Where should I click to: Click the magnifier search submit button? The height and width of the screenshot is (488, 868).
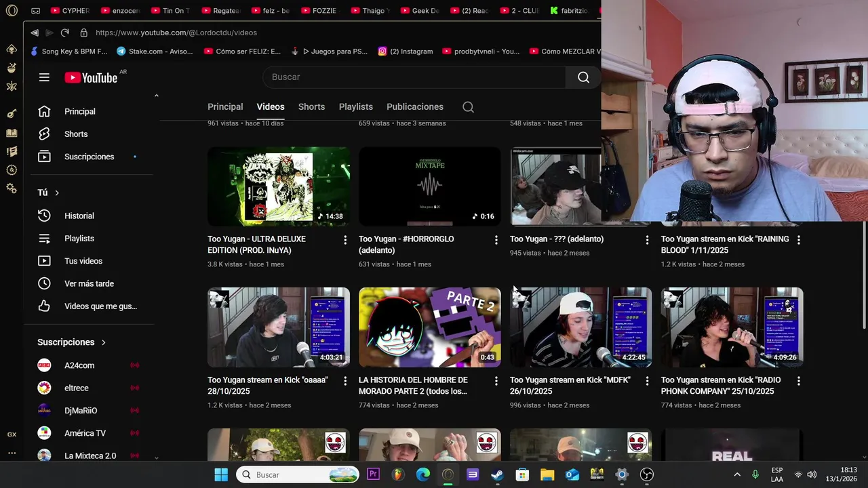[583, 77]
